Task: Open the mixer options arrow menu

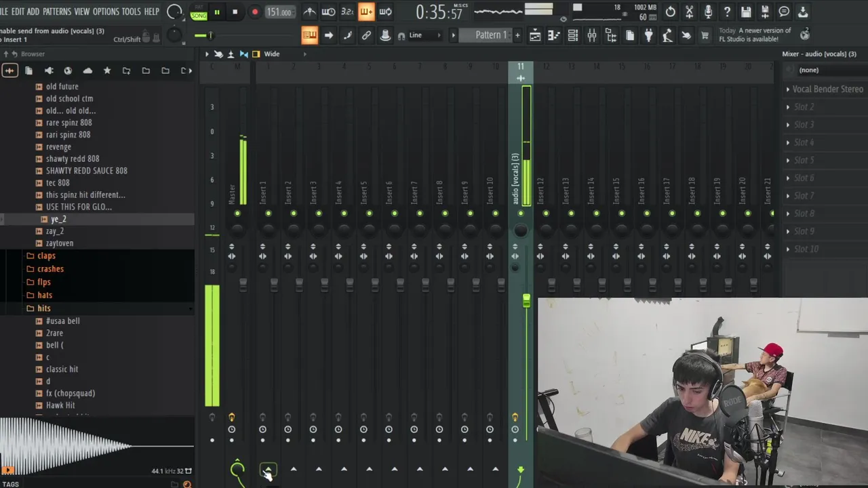Action: [x=208, y=54]
